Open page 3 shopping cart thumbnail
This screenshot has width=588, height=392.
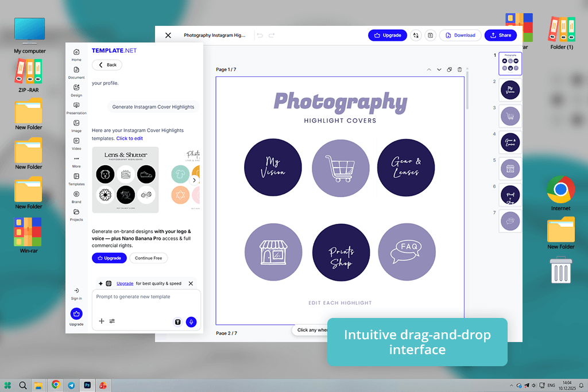pos(510,116)
